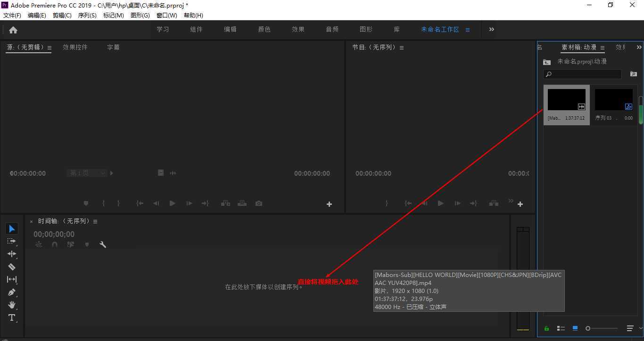Navigate up one bin folder level
This screenshot has height=341, width=644.
coord(547,62)
